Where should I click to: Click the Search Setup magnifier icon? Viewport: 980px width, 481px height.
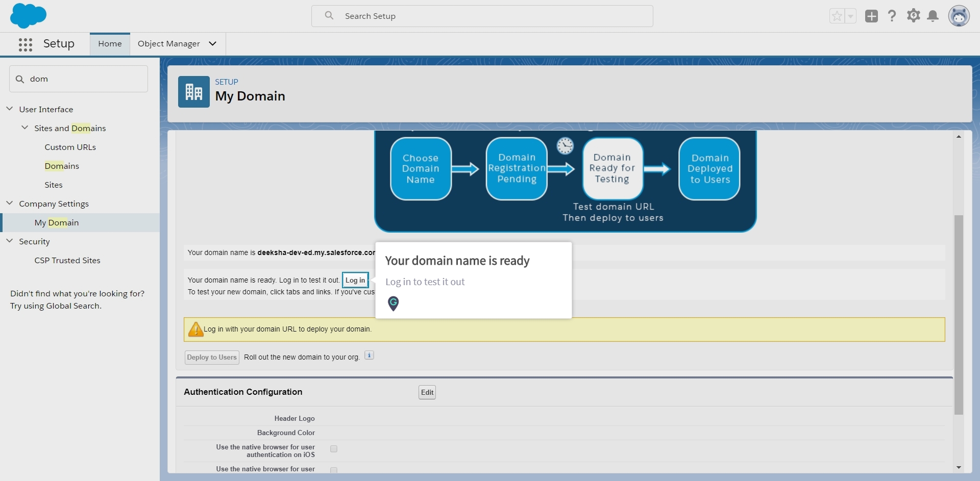tap(329, 16)
